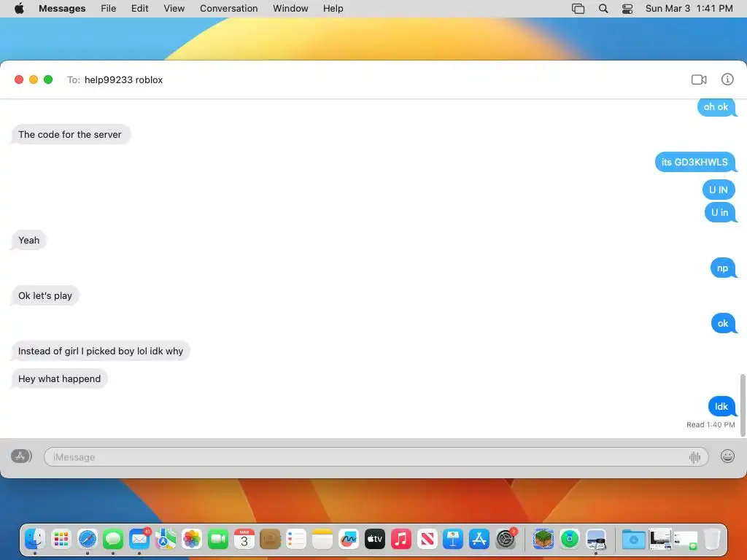
Task: Open System Settings in the Dock
Action: 505,540
